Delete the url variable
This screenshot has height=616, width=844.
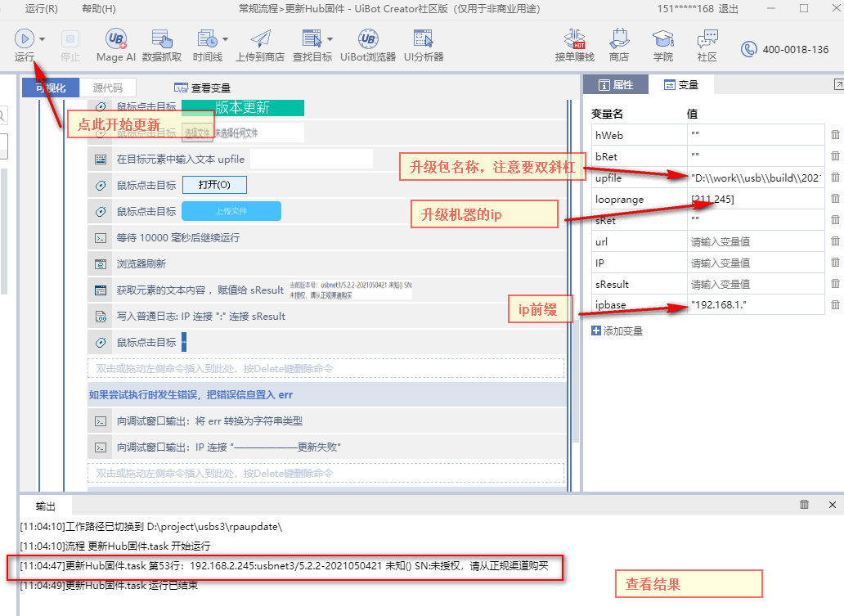(835, 241)
